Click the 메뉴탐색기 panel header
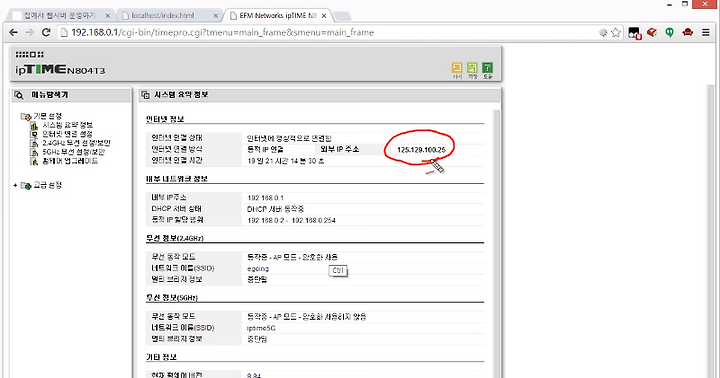The image size is (720, 378). [x=71, y=95]
